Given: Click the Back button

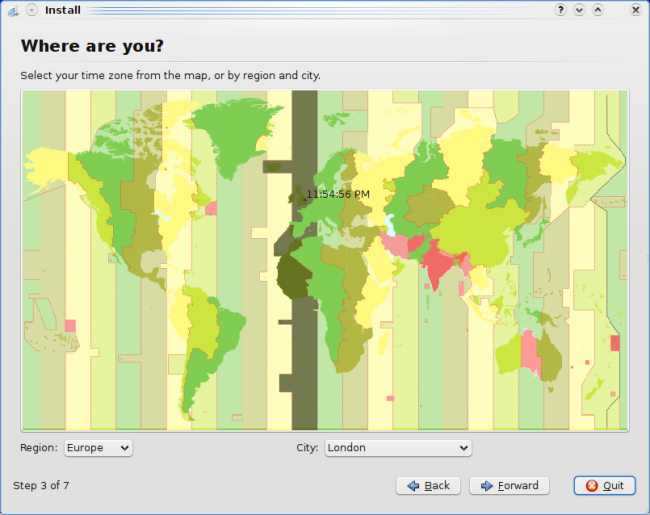Looking at the screenshot, I should (428, 486).
